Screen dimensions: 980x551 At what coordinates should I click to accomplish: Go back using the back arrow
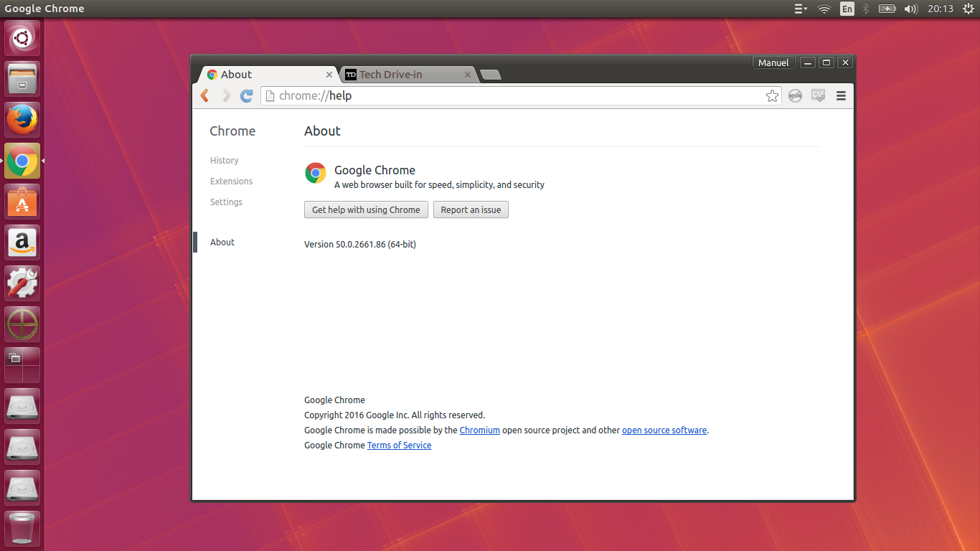pyautogui.click(x=204, y=95)
